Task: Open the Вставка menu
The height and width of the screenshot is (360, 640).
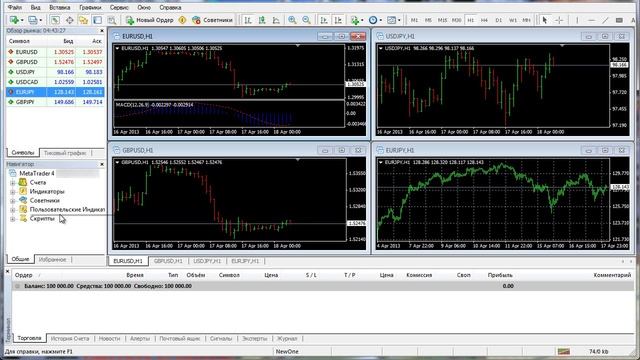Action: pyautogui.click(x=60, y=7)
